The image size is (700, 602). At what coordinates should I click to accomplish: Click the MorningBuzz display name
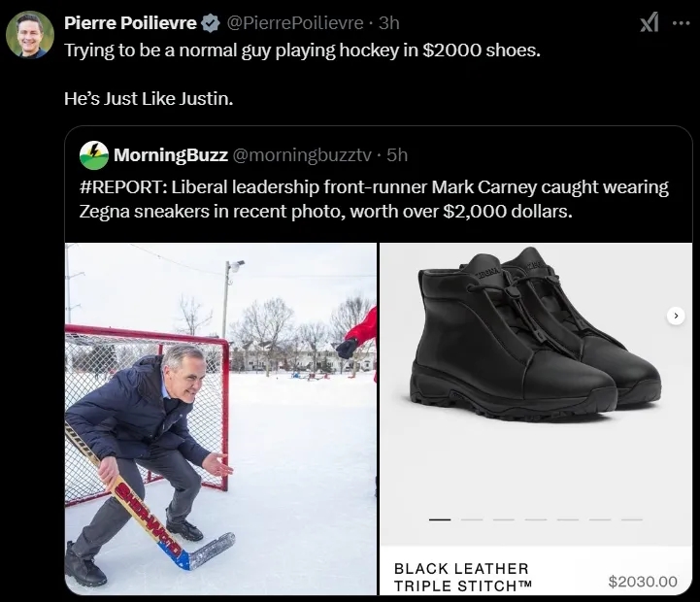171,154
